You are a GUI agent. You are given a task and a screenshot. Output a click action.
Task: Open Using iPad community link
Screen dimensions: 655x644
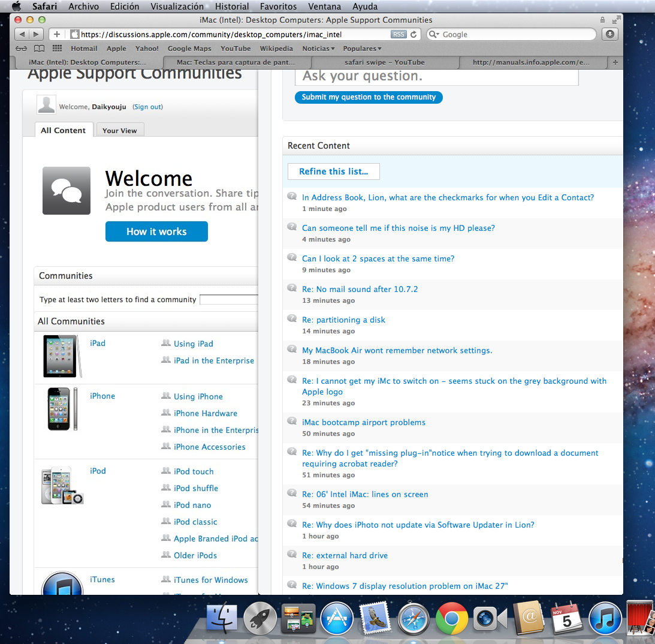click(x=194, y=344)
